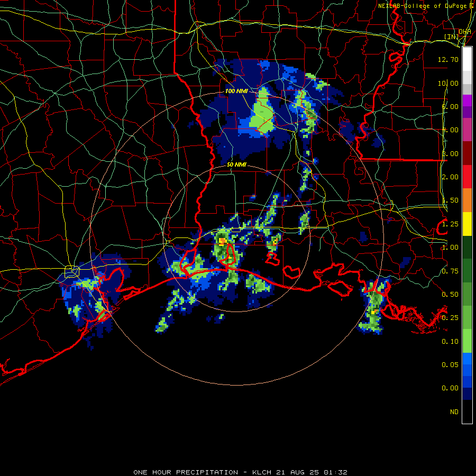Select the black ND legend swatch

pos(467,411)
